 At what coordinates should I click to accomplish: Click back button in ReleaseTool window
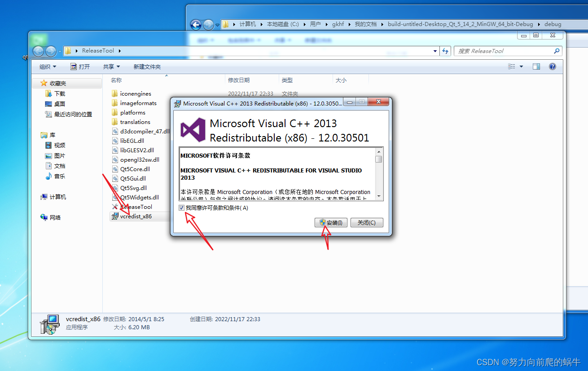(39, 51)
